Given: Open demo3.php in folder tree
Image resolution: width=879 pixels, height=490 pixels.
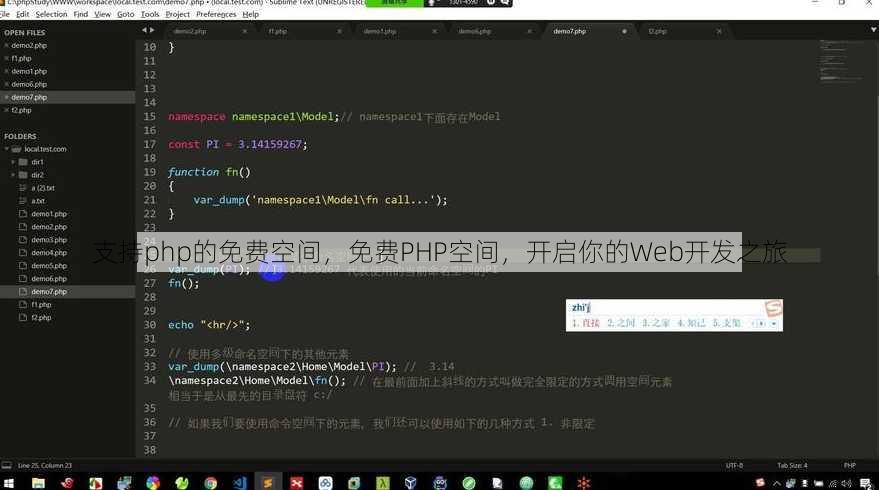Looking at the screenshot, I should tap(49, 239).
